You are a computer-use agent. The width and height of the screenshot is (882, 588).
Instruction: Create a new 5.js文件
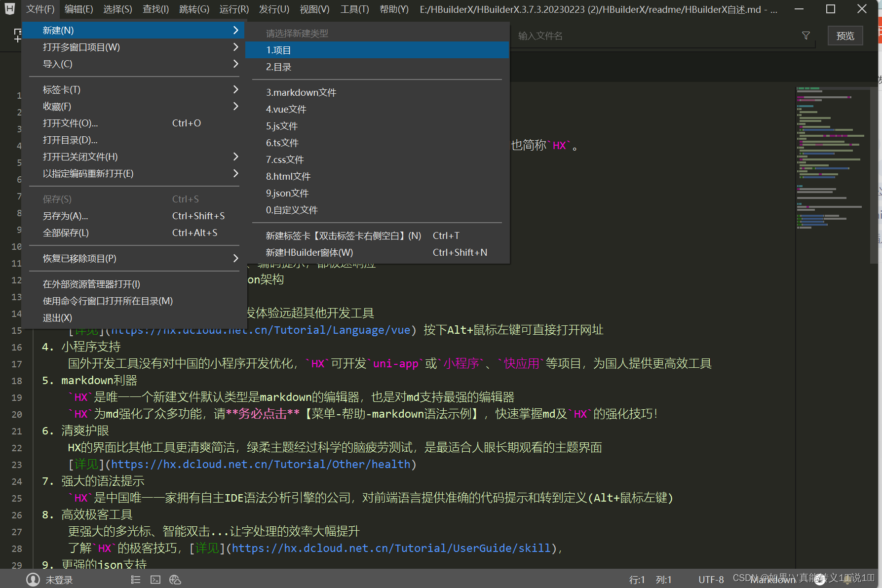tap(377, 126)
